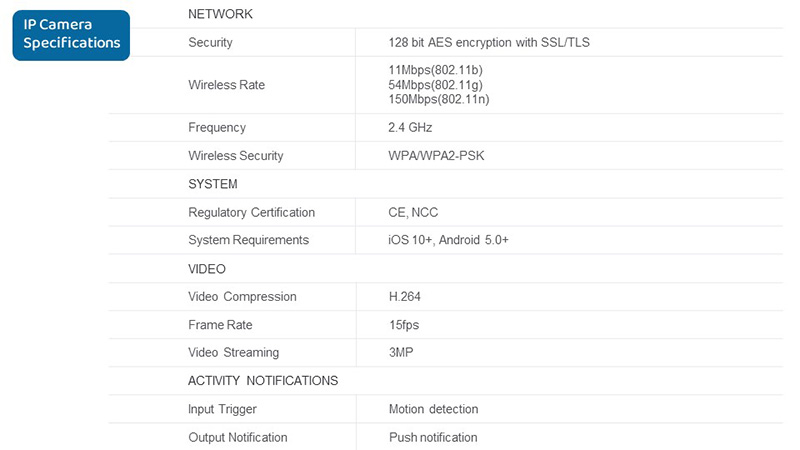This screenshot has height=450, width=800.
Task: Click the Frequency row label
Action: [x=216, y=128]
